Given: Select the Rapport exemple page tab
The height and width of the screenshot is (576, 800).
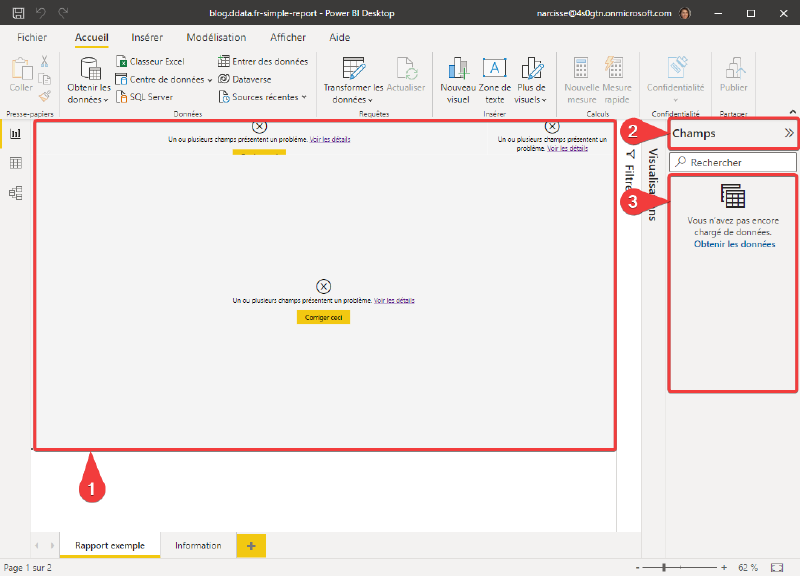Looking at the screenshot, I should (110, 545).
